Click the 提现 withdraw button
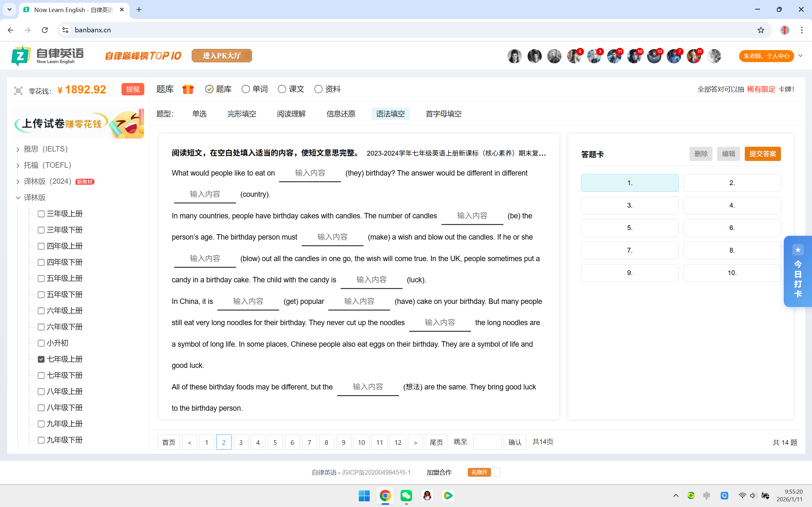This screenshot has width=812, height=507. pyautogui.click(x=133, y=89)
